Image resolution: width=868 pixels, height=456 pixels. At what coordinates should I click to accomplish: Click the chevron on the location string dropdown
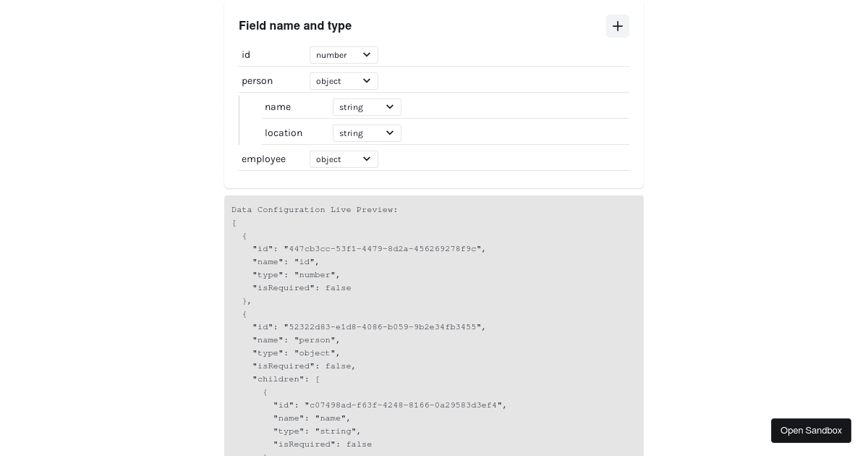pyautogui.click(x=390, y=133)
